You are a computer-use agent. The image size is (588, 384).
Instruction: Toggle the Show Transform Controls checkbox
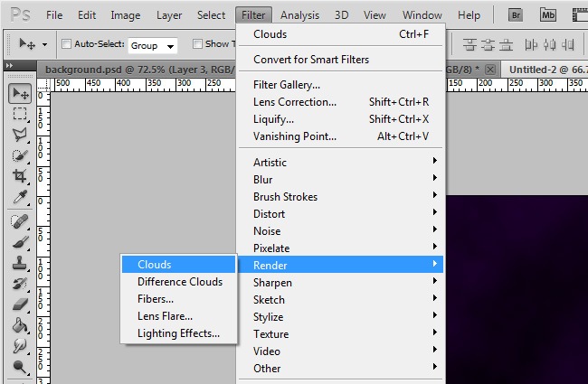(197, 44)
